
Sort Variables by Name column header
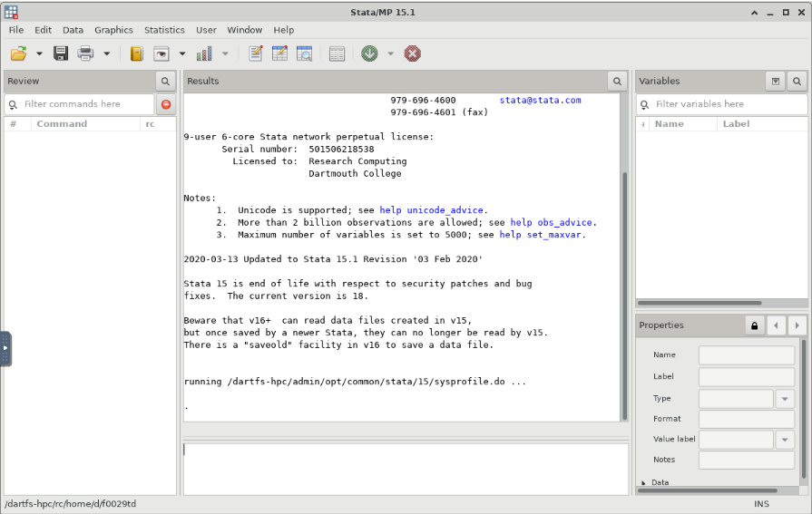click(682, 124)
